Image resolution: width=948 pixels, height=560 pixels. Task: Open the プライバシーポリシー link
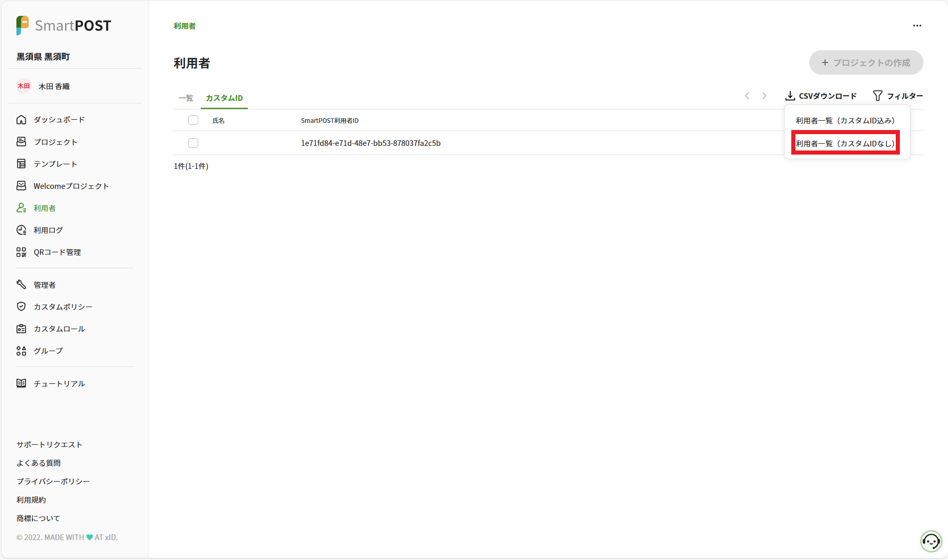tap(53, 481)
